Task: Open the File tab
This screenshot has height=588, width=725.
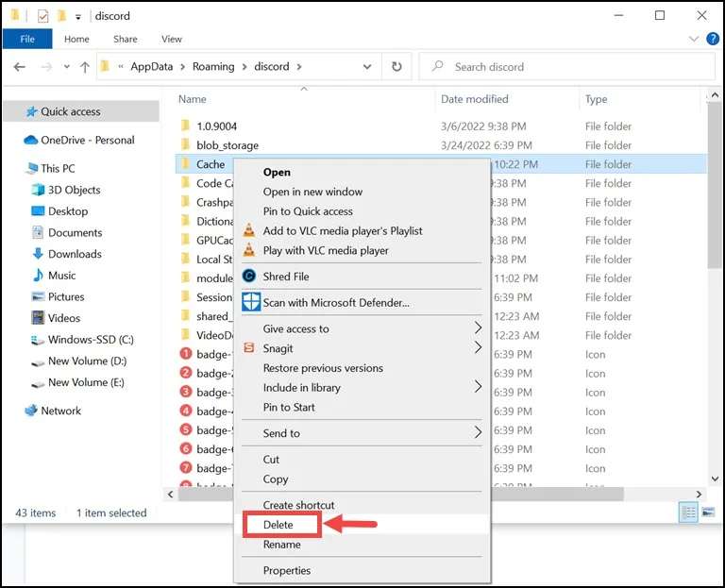Action: (x=27, y=39)
